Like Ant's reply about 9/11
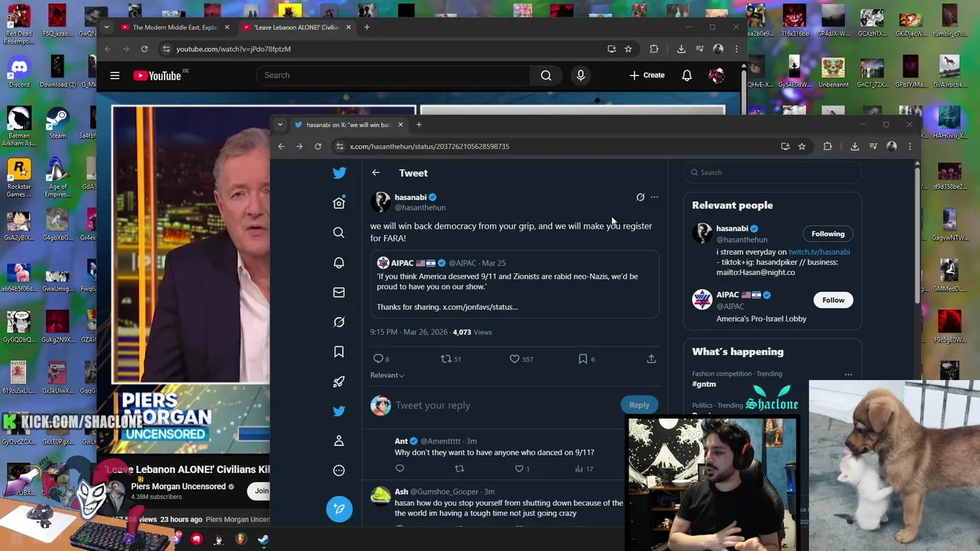The height and width of the screenshot is (551, 980). pos(519,468)
